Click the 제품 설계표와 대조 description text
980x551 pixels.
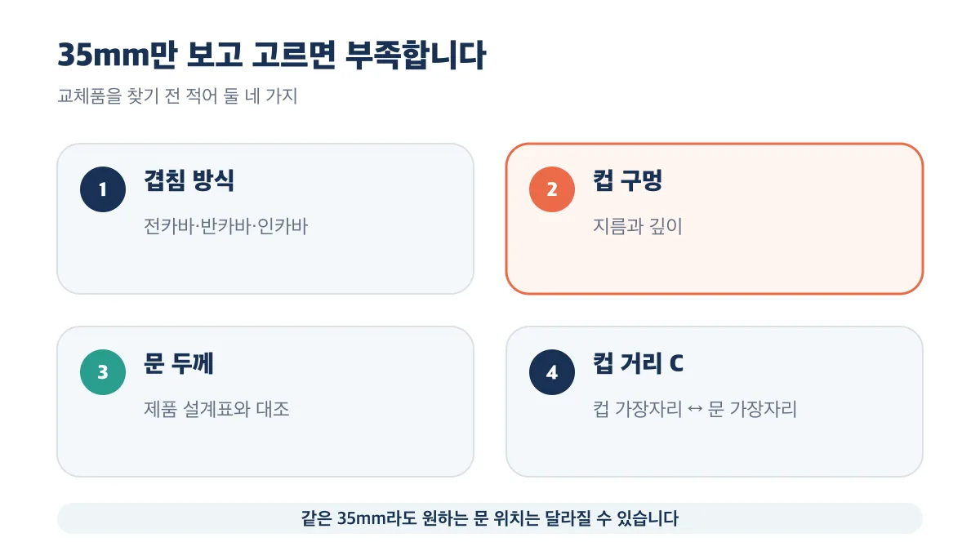[x=216, y=410]
